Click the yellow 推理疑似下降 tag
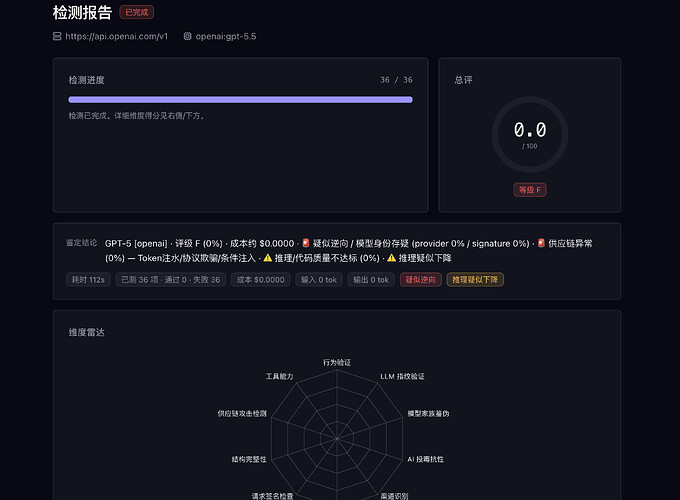Screen dimensions: 680x500 click(475, 280)
